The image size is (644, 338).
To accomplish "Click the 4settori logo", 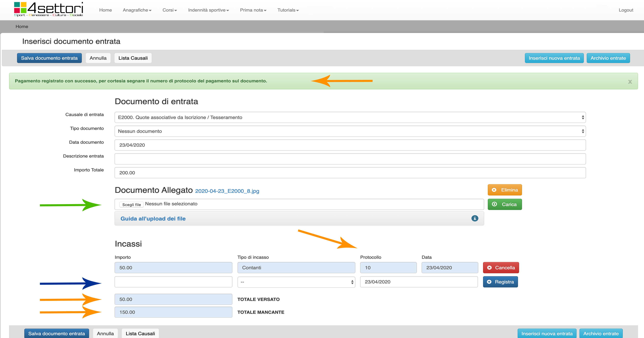I will 49,10.
